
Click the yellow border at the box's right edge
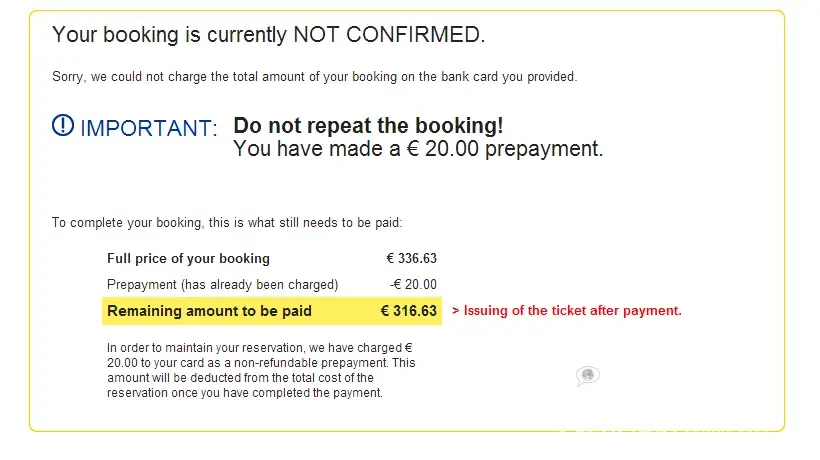pos(784,220)
